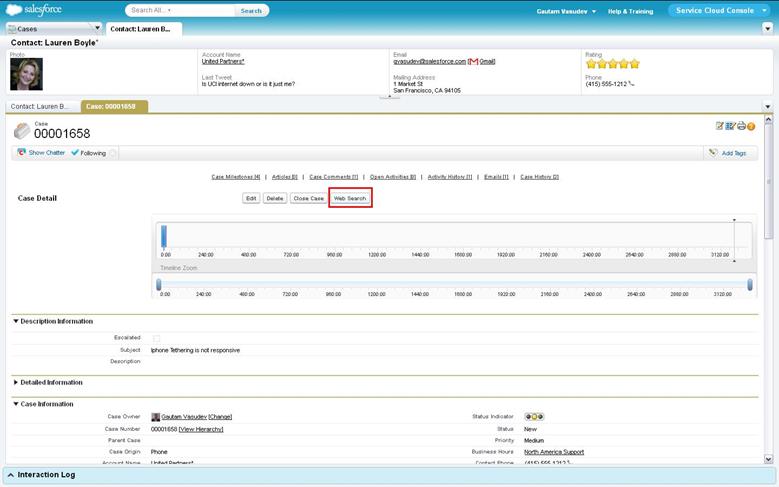Screen dimensions: 779x487
Task: Click the printer icon in case header
Action: coord(741,126)
